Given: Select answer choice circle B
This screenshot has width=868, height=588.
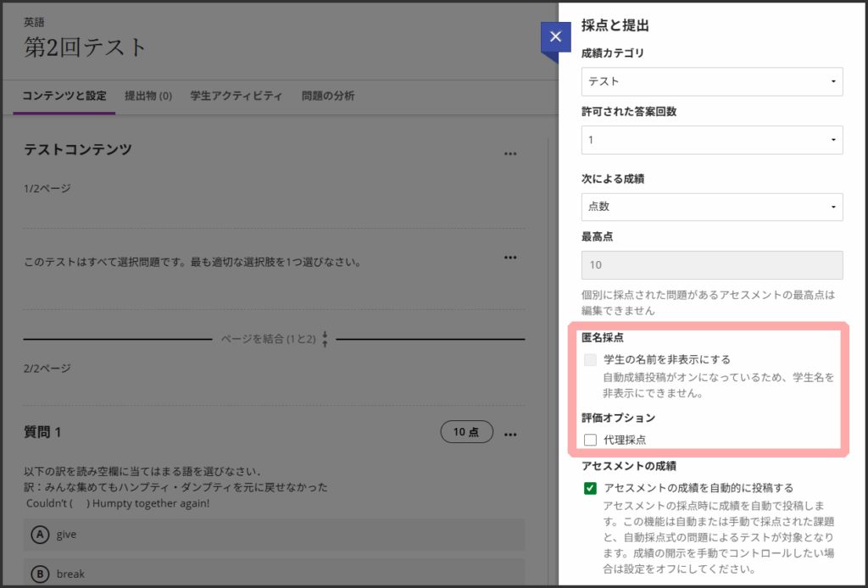Looking at the screenshot, I should 39,574.
